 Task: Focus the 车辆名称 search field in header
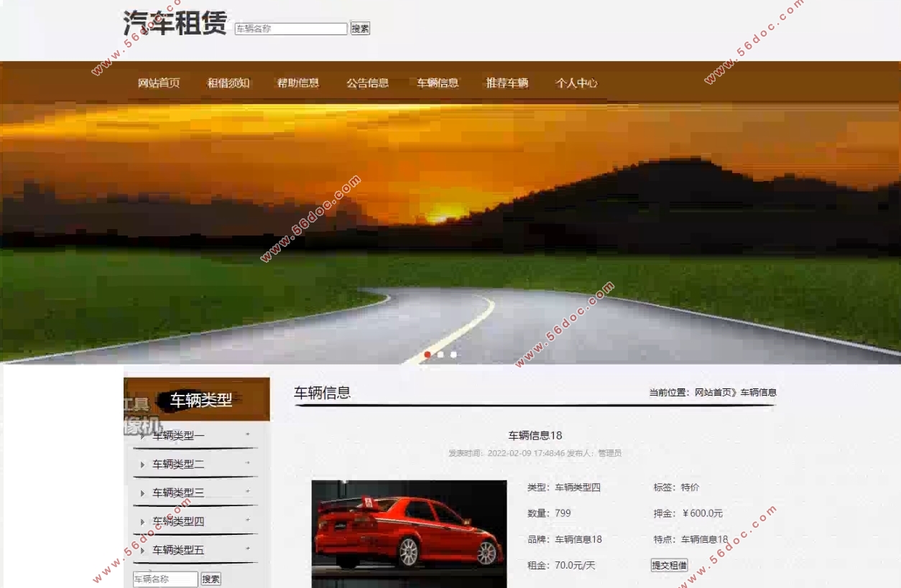pos(291,29)
